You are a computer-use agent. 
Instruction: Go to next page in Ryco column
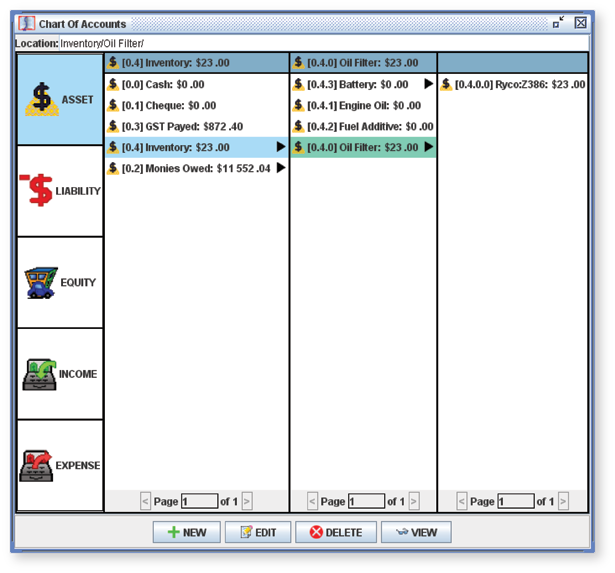pos(563,501)
